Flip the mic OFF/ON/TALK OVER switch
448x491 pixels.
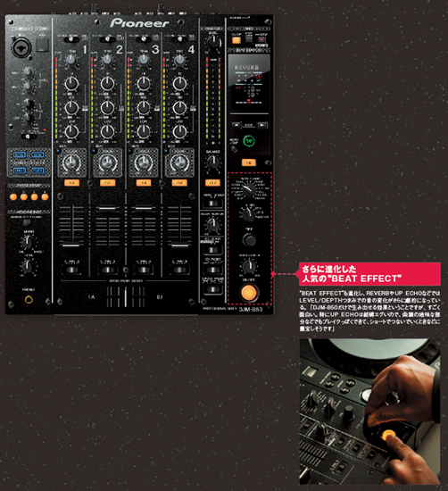(x=29, y=137)
